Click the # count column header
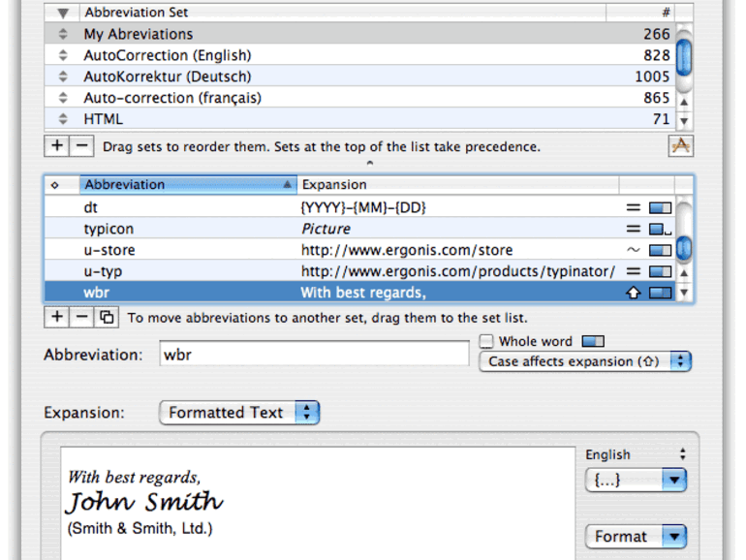 pos(640,13)
